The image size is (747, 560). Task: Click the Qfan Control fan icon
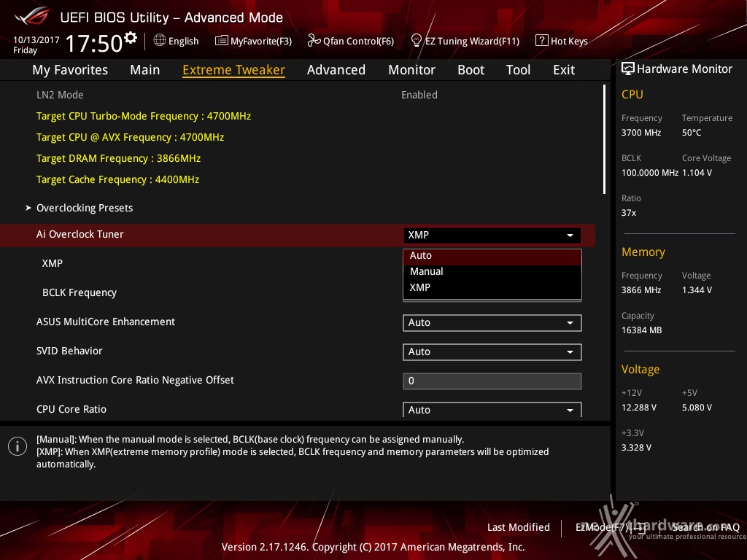(x=314, y=41)
